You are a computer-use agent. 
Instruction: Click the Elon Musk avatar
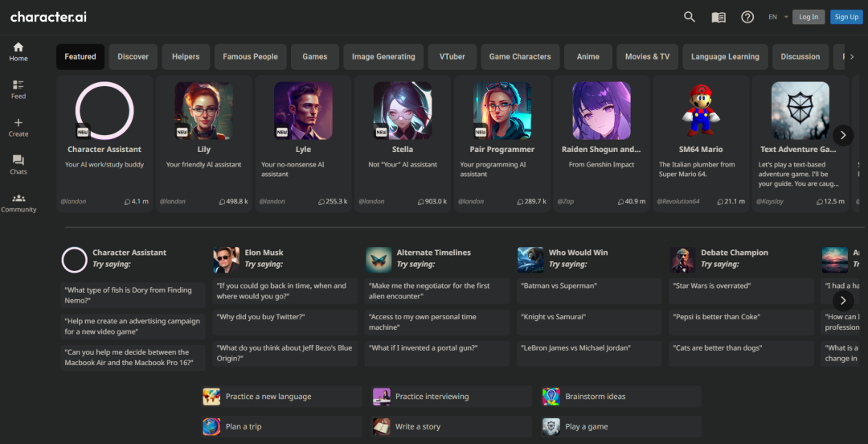pyautogui.click(x=227, y=260)
